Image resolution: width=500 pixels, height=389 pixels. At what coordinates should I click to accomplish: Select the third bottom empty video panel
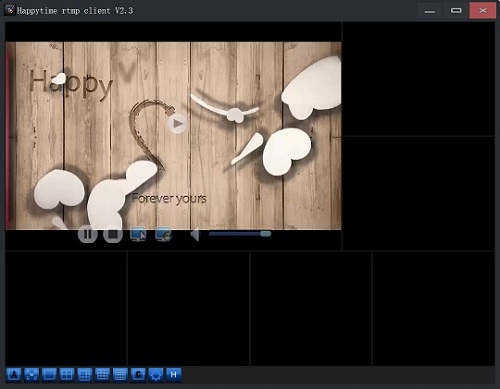(x=311, y=309)
